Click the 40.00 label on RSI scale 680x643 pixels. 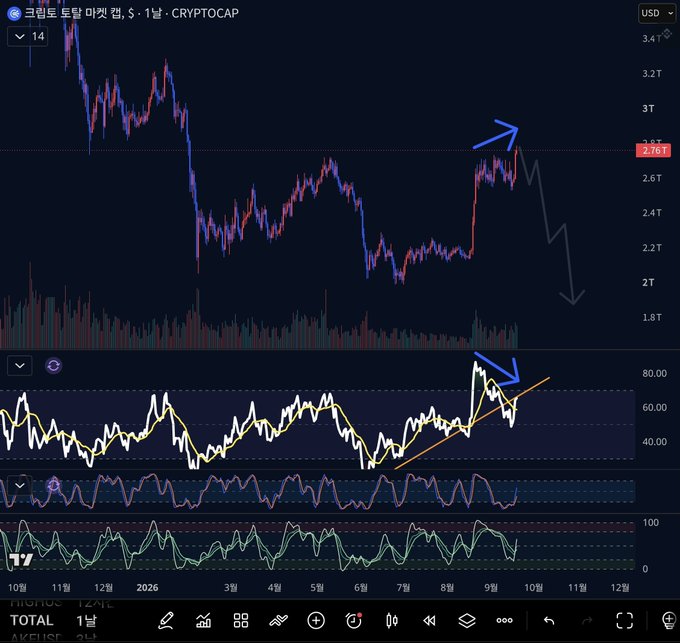(654, 442)
